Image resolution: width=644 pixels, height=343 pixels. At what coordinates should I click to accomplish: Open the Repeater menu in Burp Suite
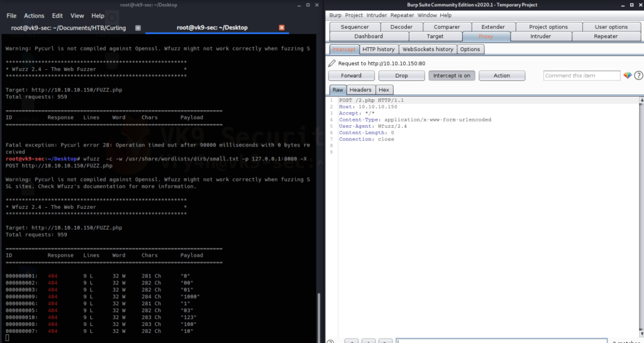pyautogui.click(x=402, y=15)
